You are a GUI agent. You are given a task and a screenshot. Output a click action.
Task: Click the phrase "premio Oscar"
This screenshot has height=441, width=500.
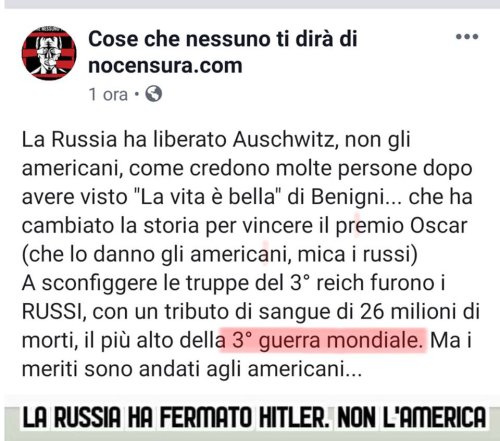402,226
